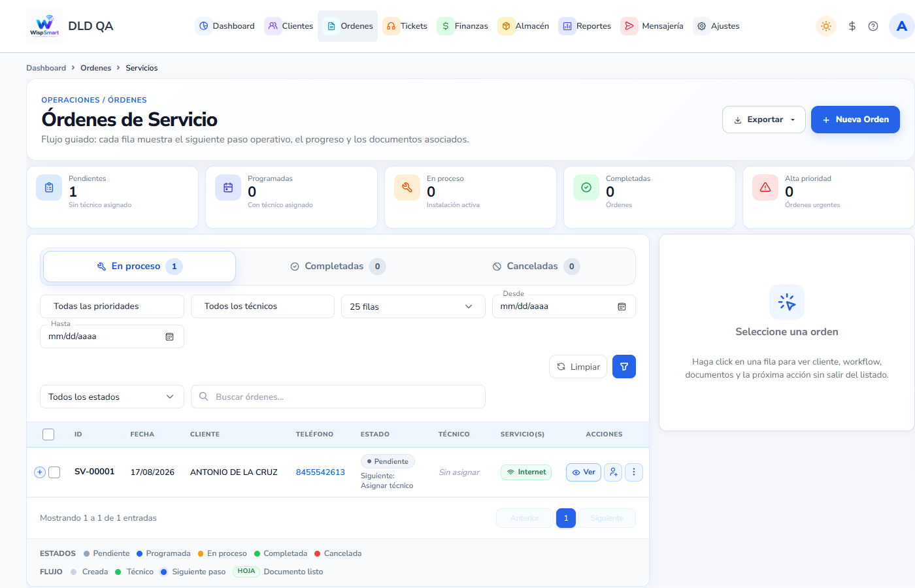Open the Almacén menu item

coord(524,26)
